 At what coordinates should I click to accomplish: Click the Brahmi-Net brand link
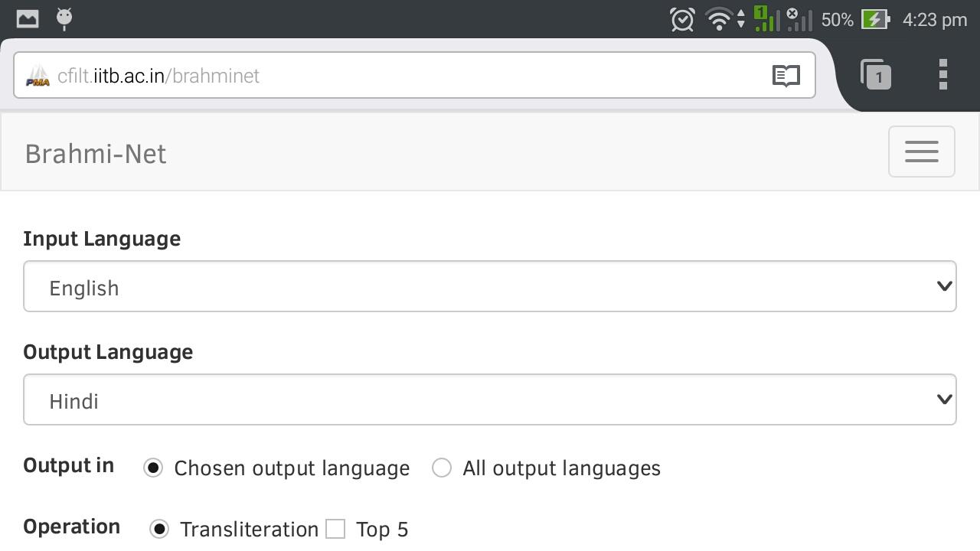pyautogui.click(x=96, y=154)
